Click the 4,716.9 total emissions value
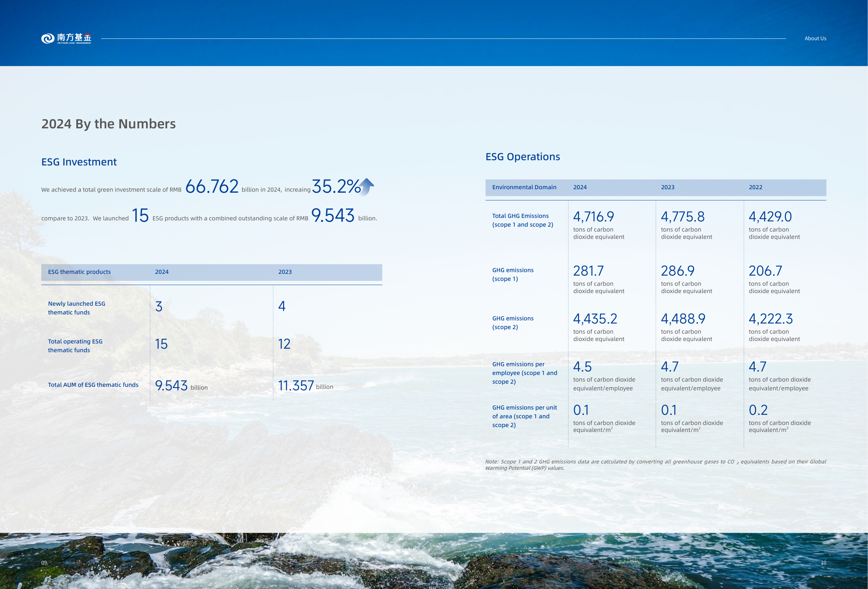The height and width of the screenshot is (589, 868). (x=593, y=217)
